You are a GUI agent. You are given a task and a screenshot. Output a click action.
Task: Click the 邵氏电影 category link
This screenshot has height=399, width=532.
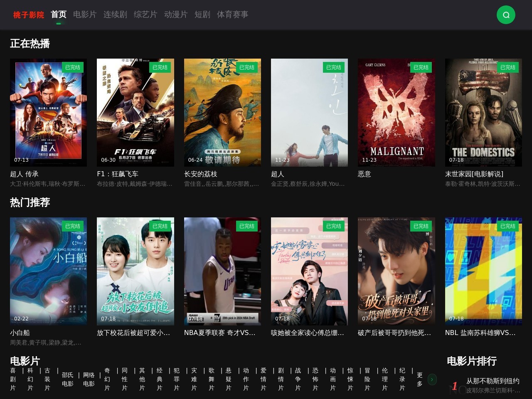(68, 379)
